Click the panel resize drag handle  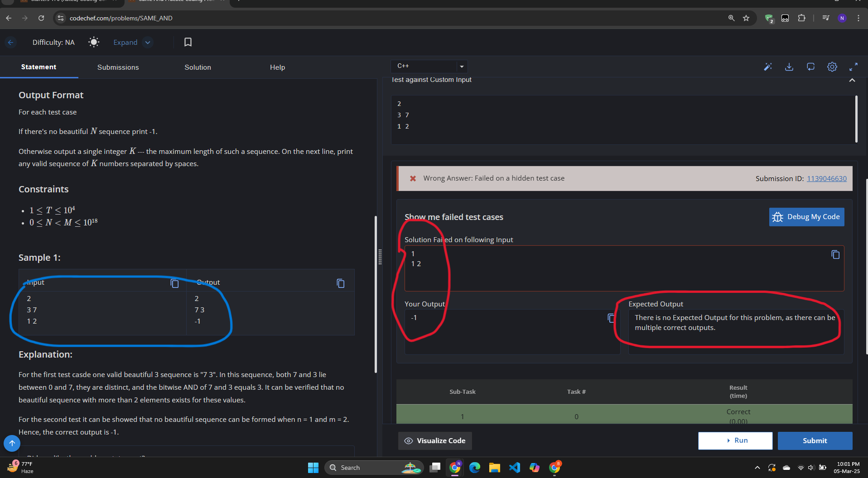(380, 257)
